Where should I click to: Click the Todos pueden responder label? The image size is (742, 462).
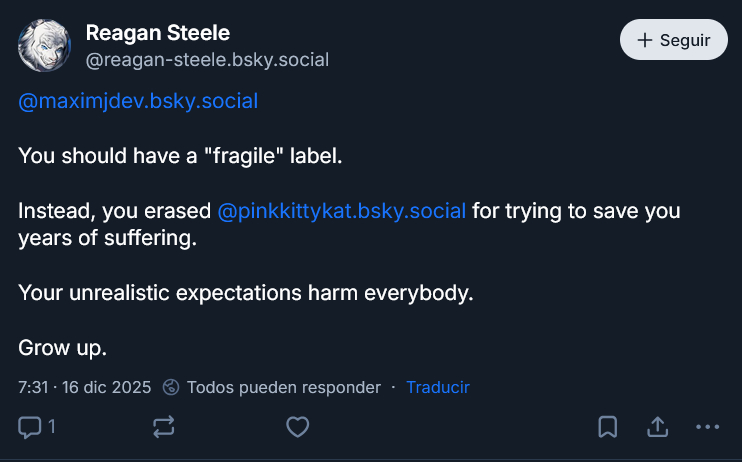pos(284,387)
